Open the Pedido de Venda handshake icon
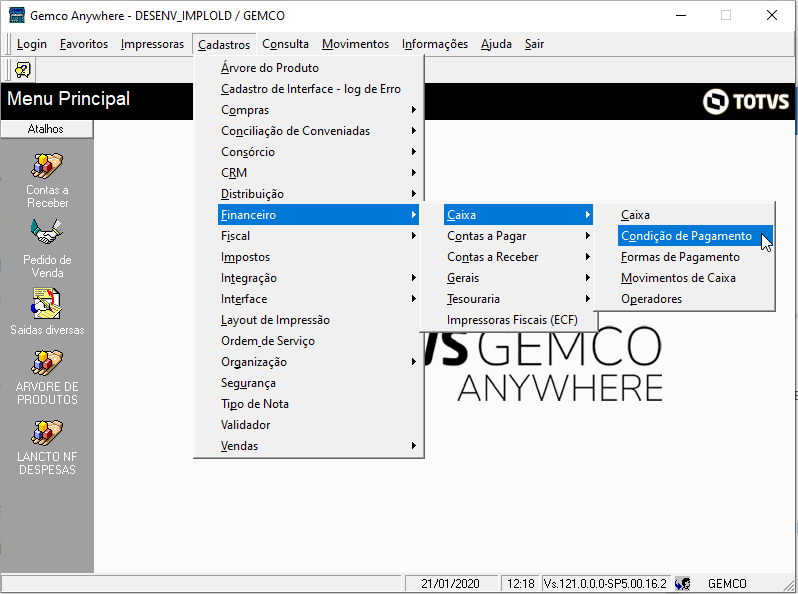 47,233
